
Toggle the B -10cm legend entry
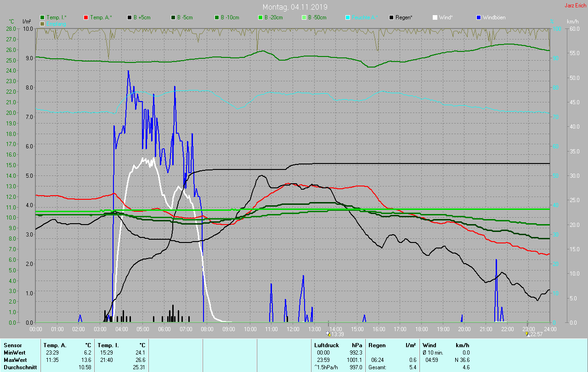click(x=217, y=17)
